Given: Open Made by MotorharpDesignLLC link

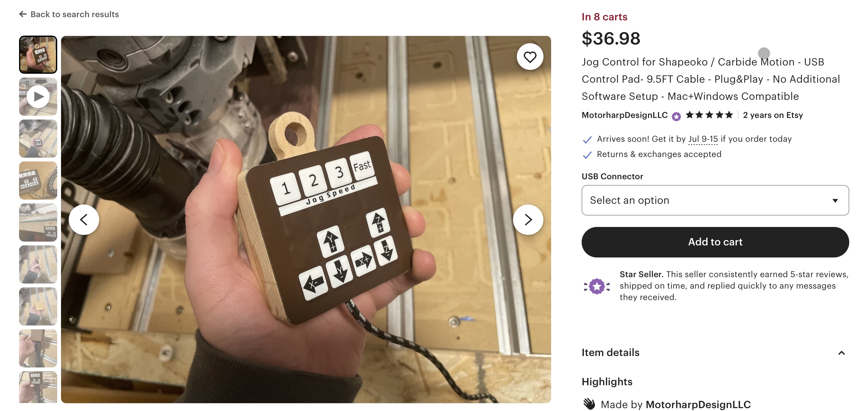Looking at the screenshot, I should coord(698,404).
